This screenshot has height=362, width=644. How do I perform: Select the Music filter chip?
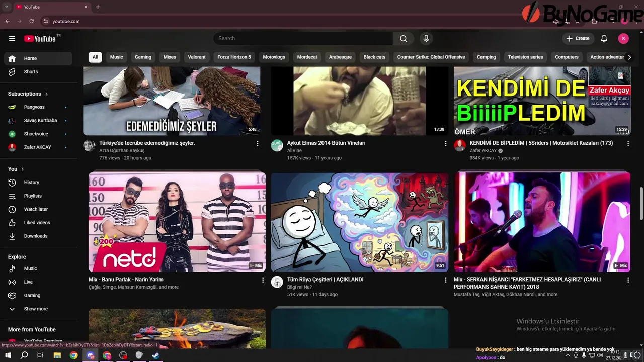pyautogui.click(x=117, y=57)
